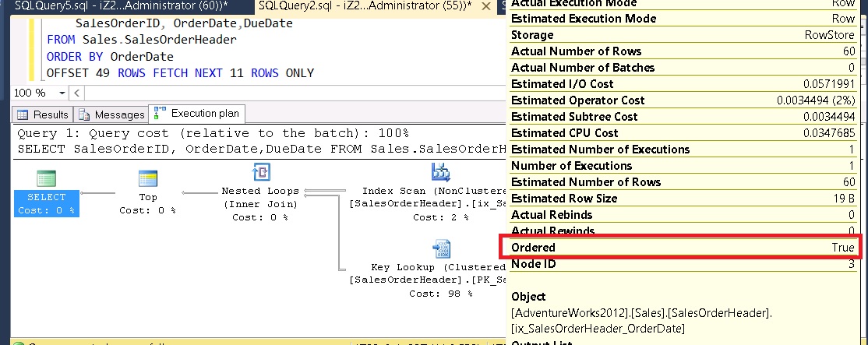Image resolution: width=868 pixels, height=345 pixels.
Task: Click the 'Number of Executions' row
Action: pyautogui.click(x=683, y=165)
